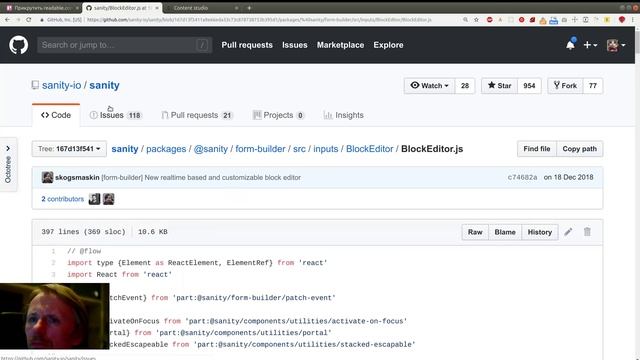Viewport: 640px width, 360px height.
Task: Switch to the Projects tab
Action: coord(279,115)
